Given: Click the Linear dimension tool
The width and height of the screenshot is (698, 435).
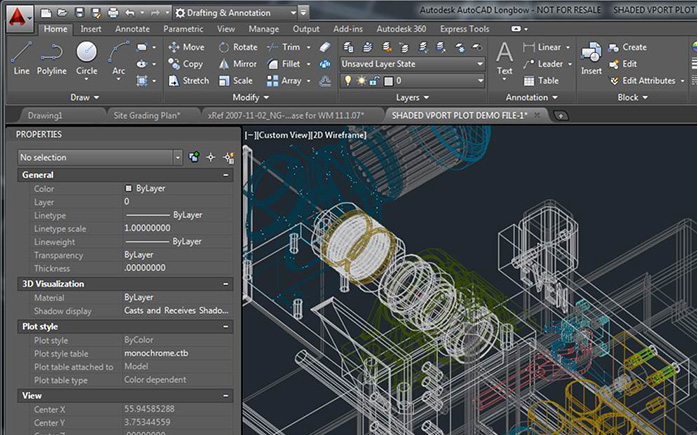Looking at the screenshot, I should click(x=542, y=47).
